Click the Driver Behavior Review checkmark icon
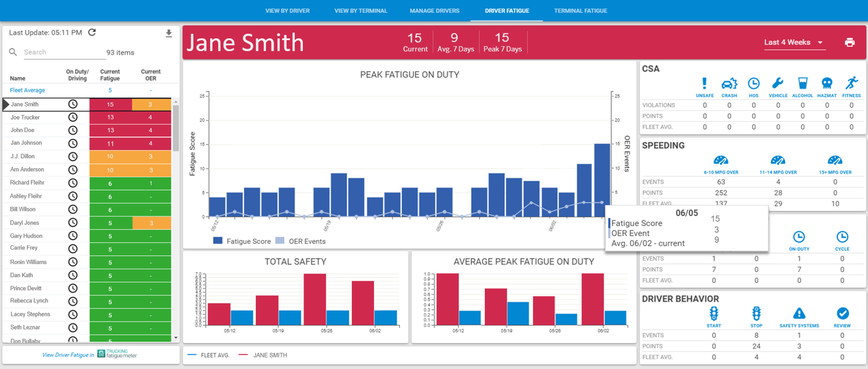 tap(842, 313)
